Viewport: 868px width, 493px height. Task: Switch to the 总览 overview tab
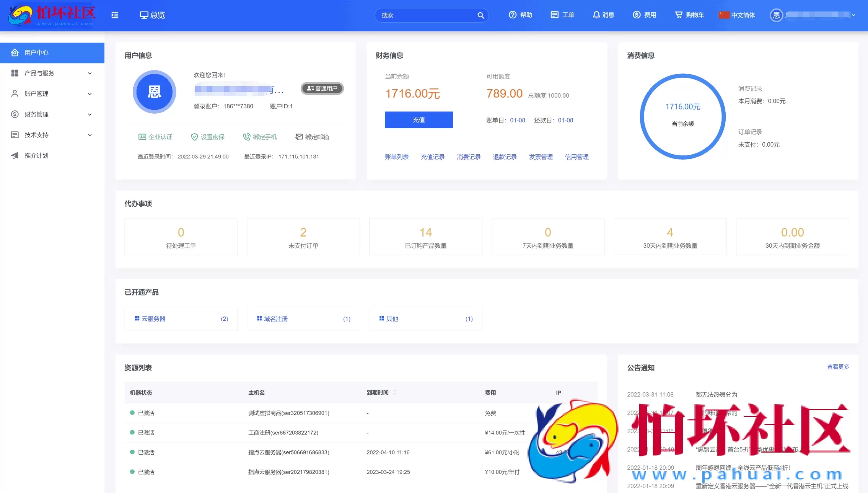152,15
